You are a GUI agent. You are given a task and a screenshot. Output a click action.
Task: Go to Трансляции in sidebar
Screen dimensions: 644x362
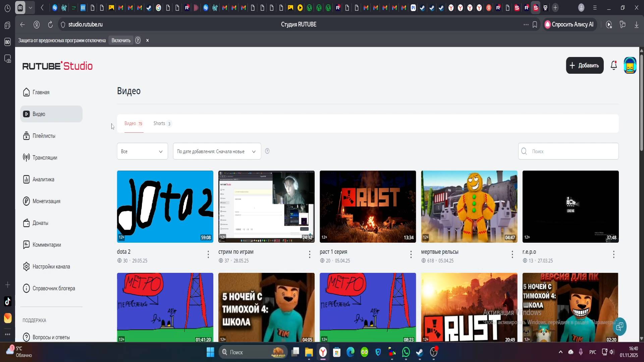coord(45,158)
